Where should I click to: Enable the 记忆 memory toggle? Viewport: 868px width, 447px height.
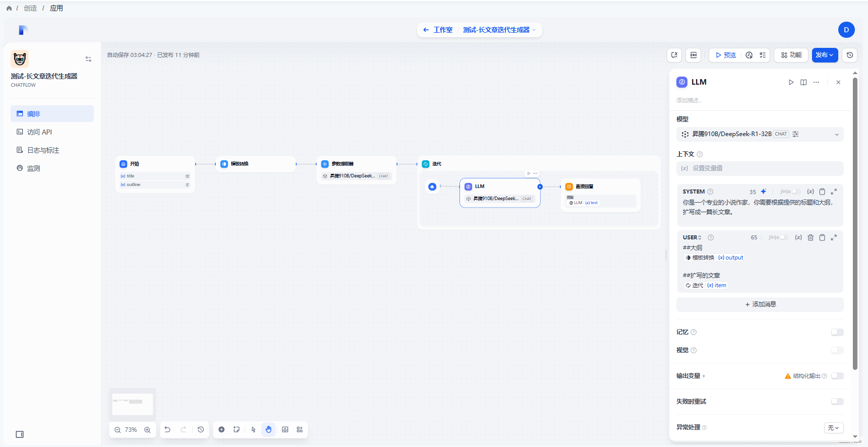pos(837,332)
